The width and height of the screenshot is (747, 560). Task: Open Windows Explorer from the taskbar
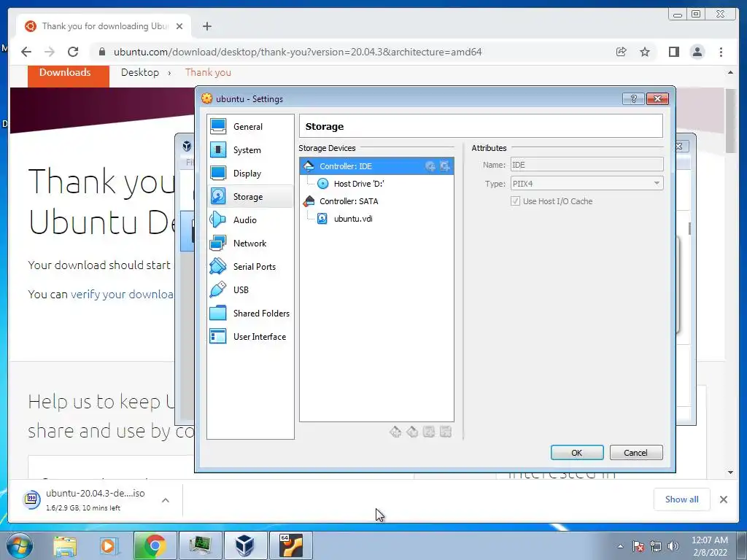coord(65,545)
